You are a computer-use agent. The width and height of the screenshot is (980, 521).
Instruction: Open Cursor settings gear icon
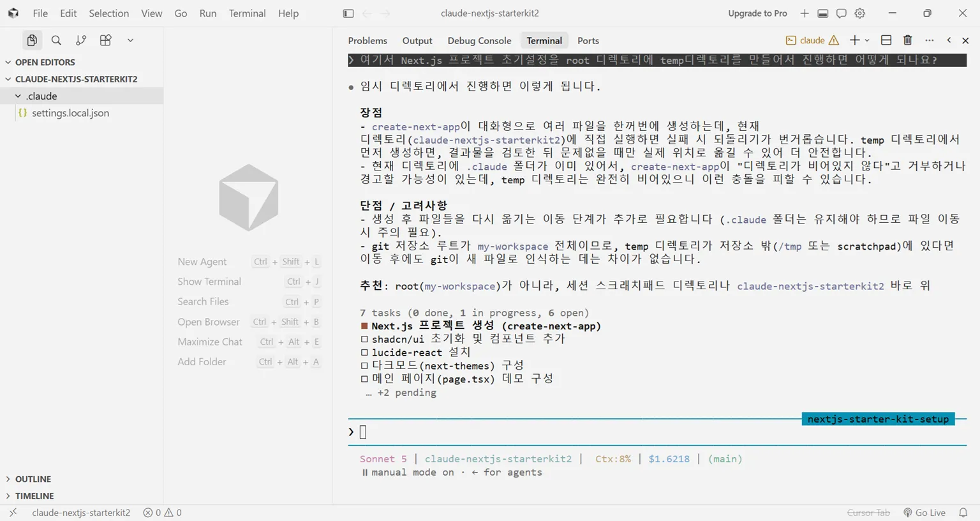point(860,13)
